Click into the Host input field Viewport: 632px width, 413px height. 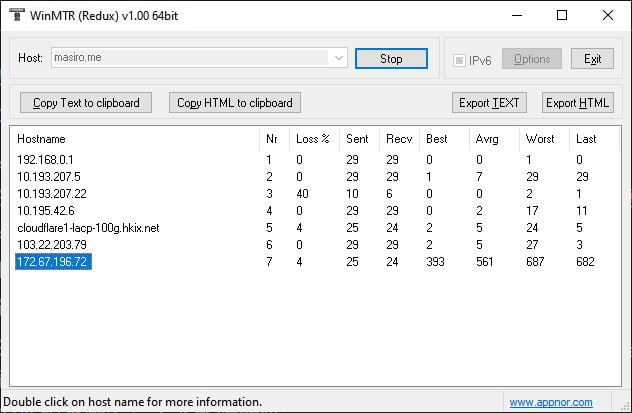point(190,59)
